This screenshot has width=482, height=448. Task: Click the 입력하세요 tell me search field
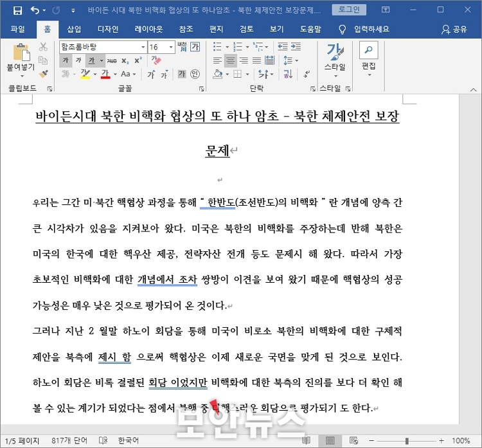tap(364, 29)
